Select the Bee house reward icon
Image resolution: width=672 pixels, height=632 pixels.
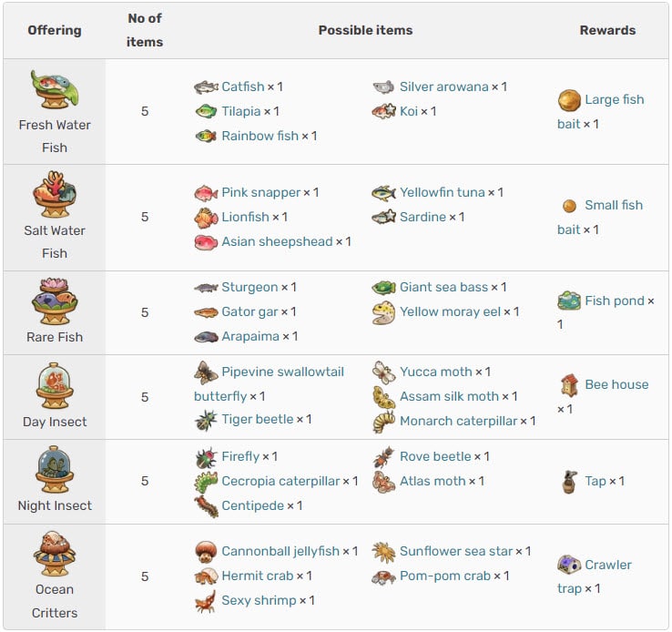[569, 385]
